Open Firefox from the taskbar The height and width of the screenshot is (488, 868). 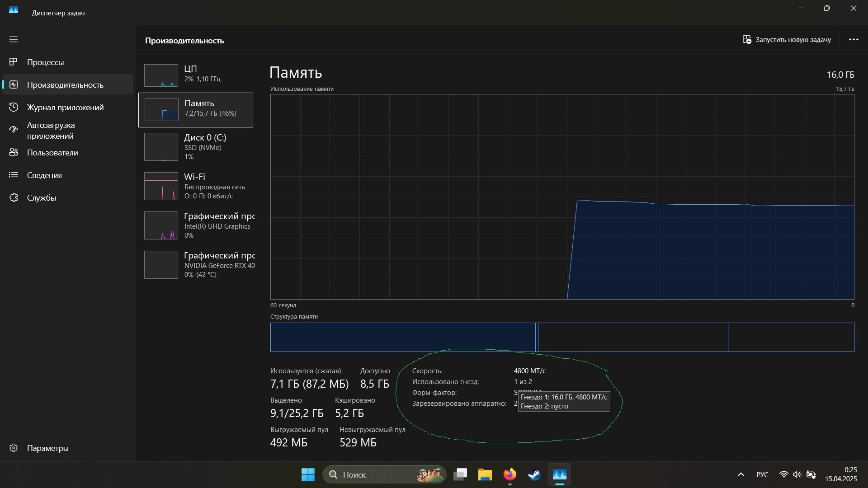[x=509, y=474]
